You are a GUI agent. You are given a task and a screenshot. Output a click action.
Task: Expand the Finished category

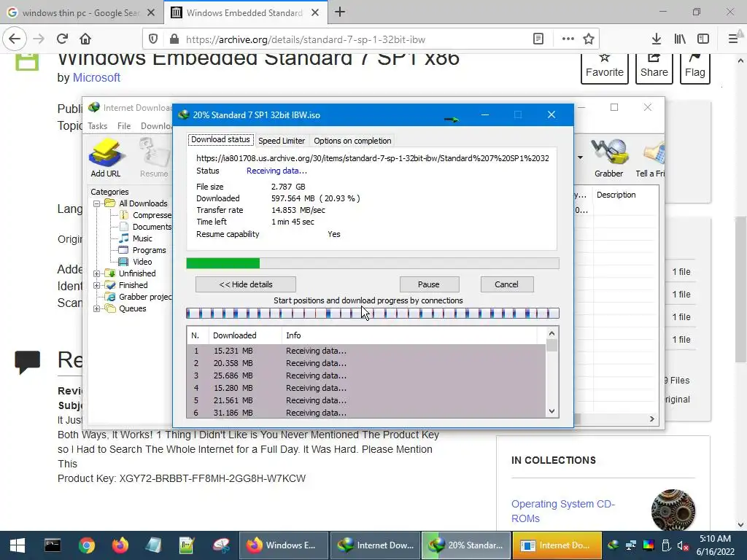[x=97, y=285]
